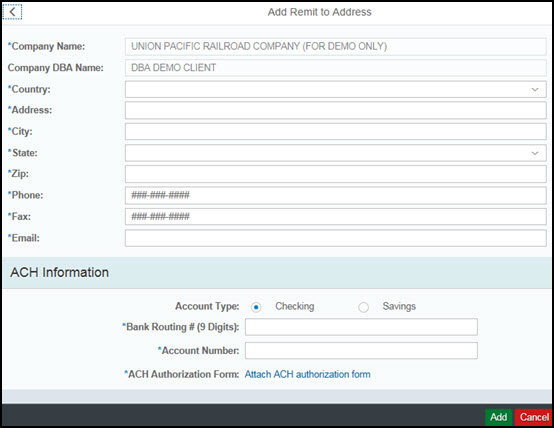Screen dimensions: 554x428
Task: Click the Bank Routing number field
Action: [x=361, y=327]
